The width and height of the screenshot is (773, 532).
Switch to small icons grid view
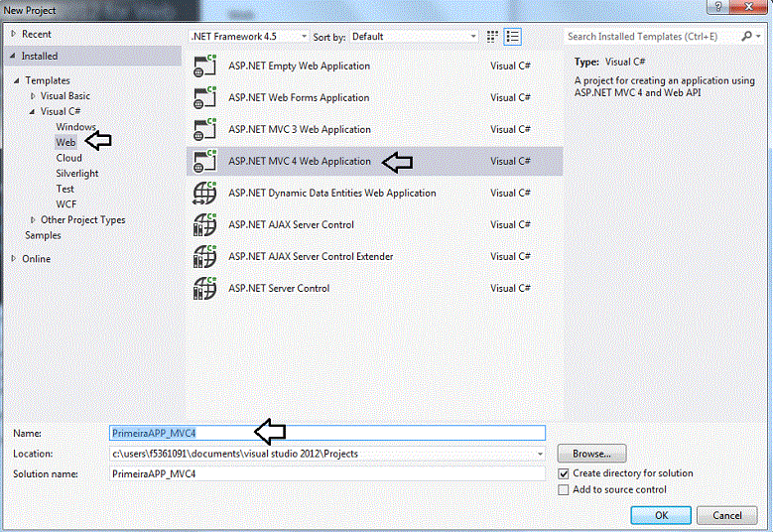click(492, 37)
